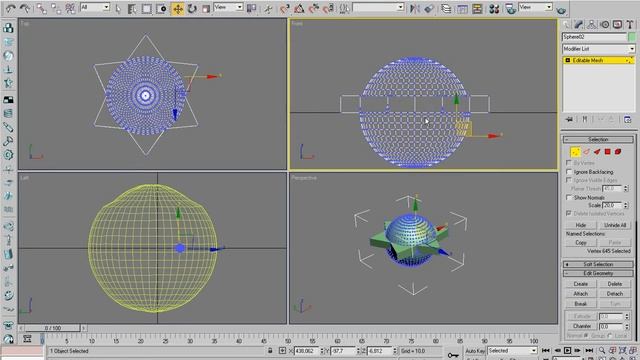
Task: Choose the Rectangular Selection Region tool
Action: [x=147, y=8]
